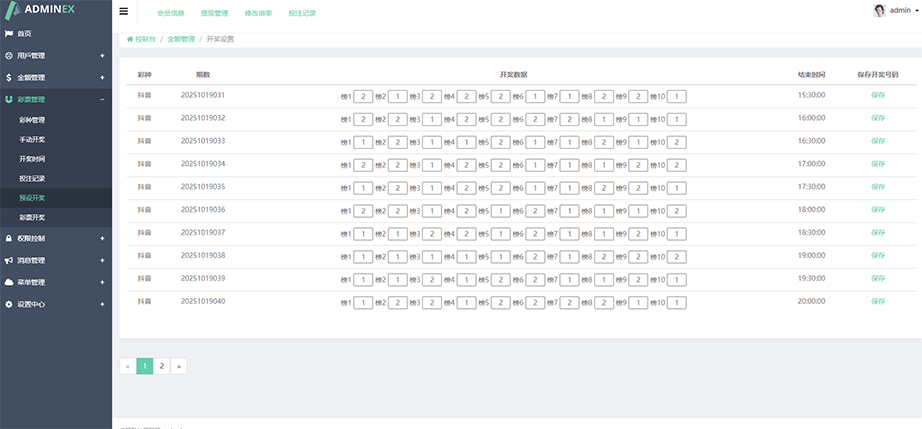Image resolution: width=922 pixels, height=429 pixels.
Task: Select 手动开奖 in the sidebar submenu
Action: pos(32,139)
